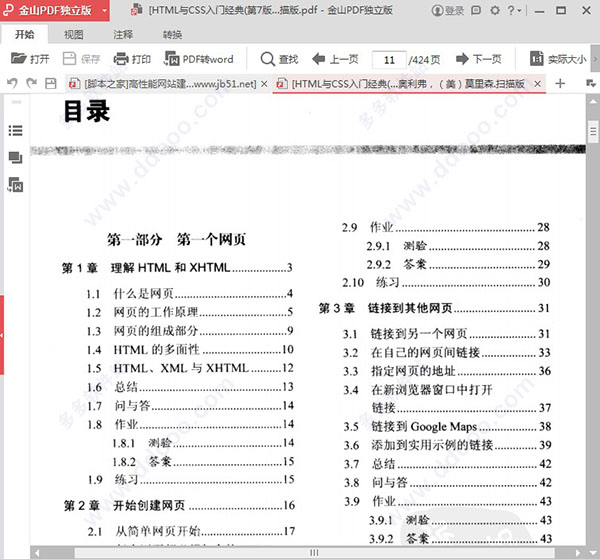Screen dimensions: 600x559
Task: Expand the red left side panel handle
Action: coord(2,335)
